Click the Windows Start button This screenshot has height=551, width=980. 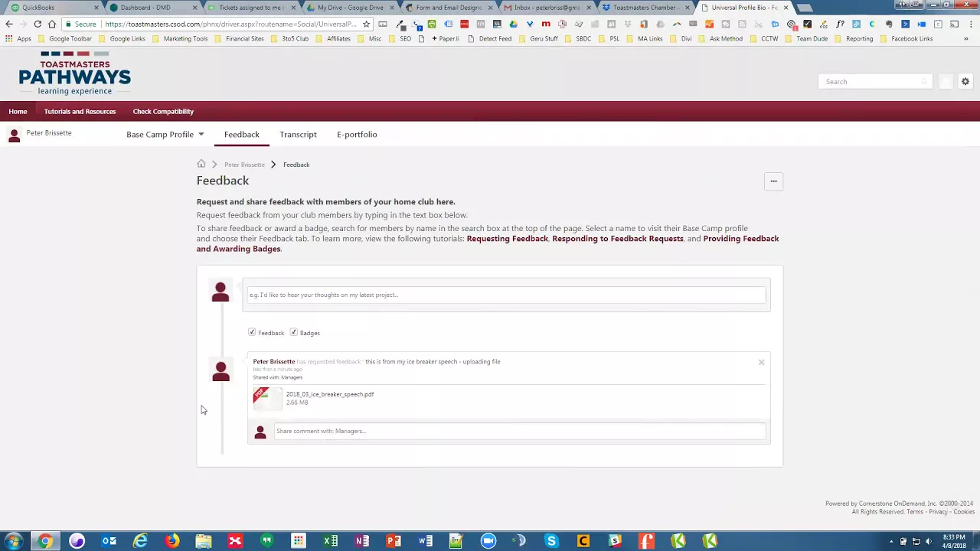[14, 541]
